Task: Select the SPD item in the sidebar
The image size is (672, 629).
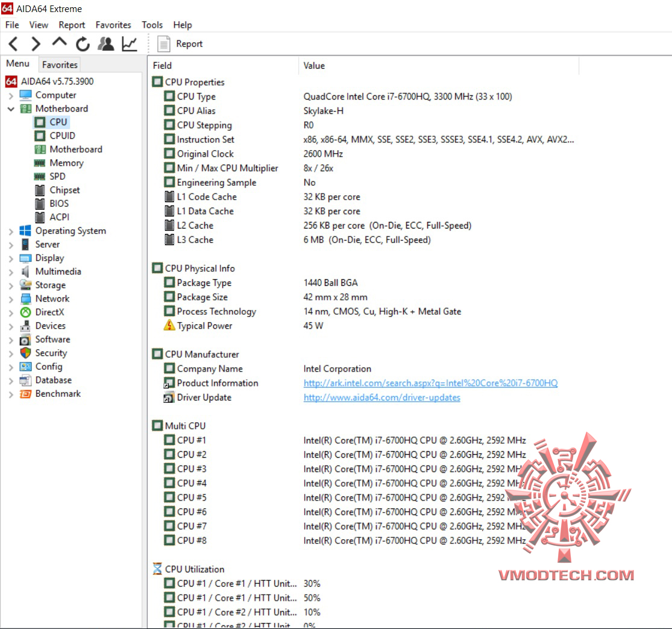Action: point(57,176)
